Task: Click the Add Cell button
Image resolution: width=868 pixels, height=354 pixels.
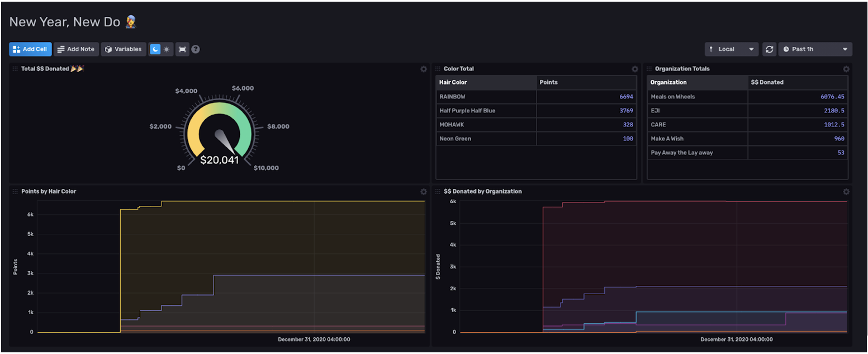Action: (30, 49)
